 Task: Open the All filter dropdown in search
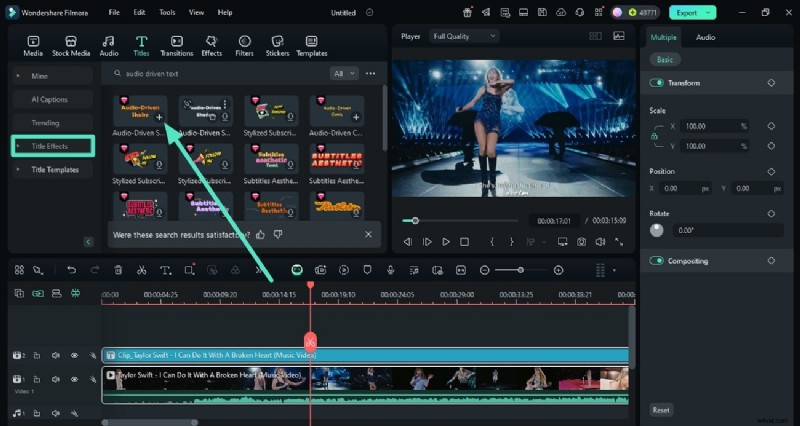point(344,73)
